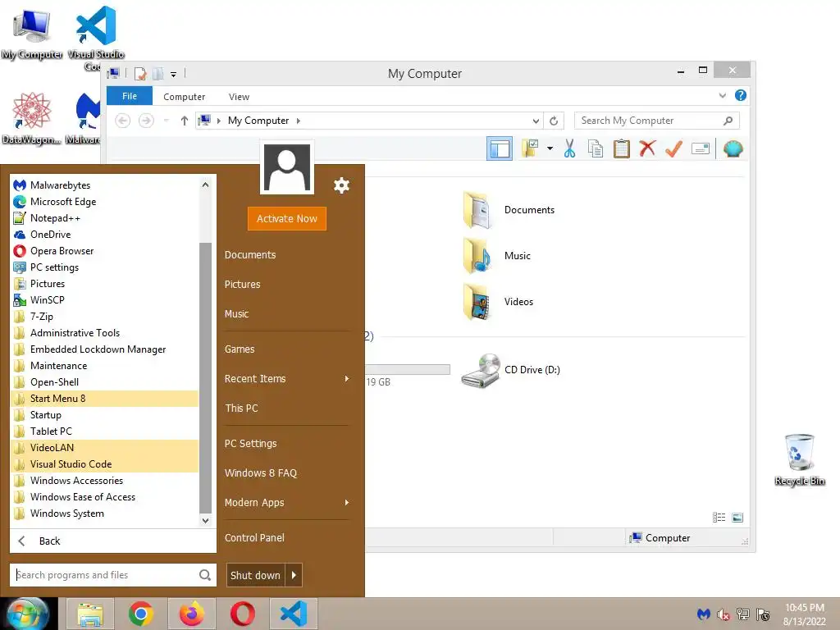The width and height of the screenshot is (840, 630).
Task: Open Documents link in start menu
Action: [x=250, y=255]
